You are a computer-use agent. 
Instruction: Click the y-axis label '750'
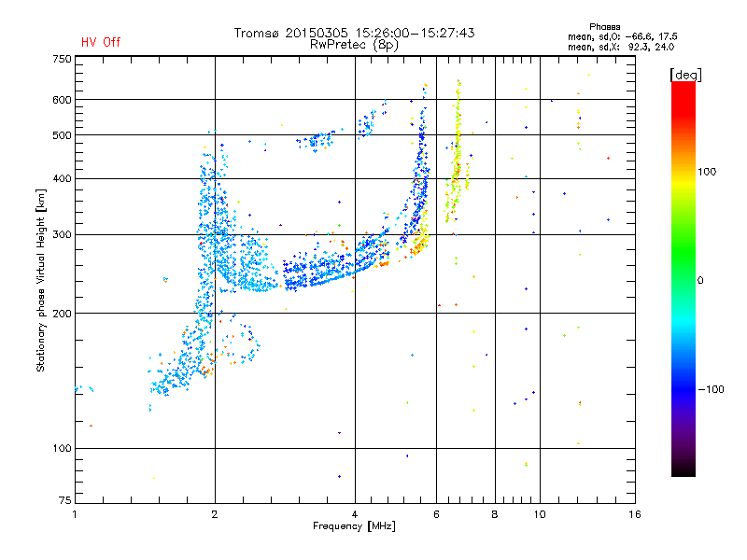pos(62,59)
